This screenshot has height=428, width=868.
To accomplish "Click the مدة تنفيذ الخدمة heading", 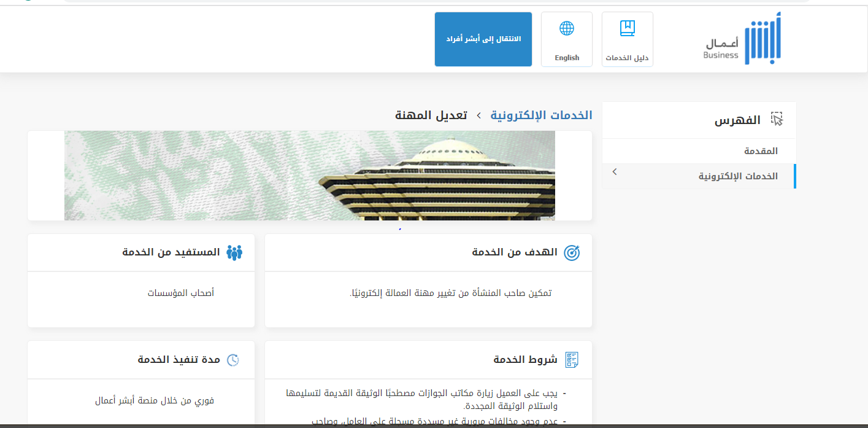I will (179, 359).
